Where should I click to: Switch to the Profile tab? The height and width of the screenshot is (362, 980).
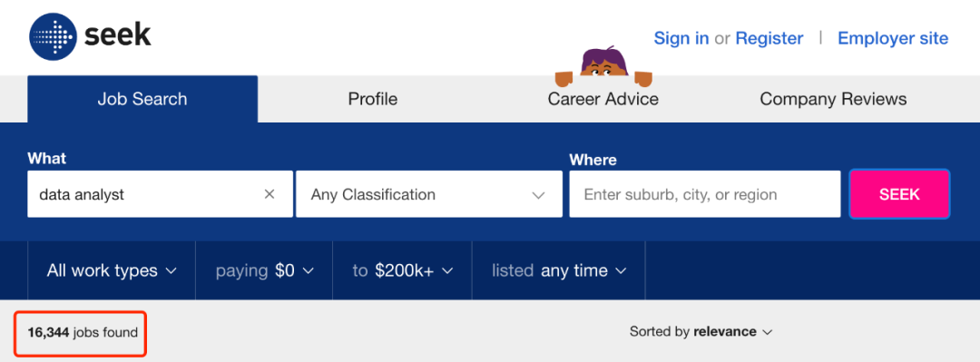pyautogui.click(x=373, y=99)
